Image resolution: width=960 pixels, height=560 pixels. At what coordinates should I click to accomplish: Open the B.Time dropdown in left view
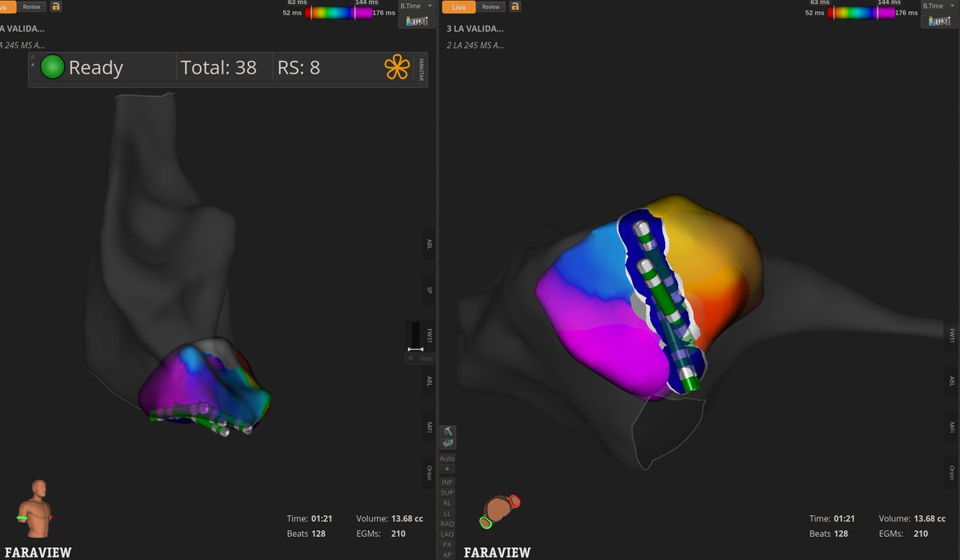[416, 6]
